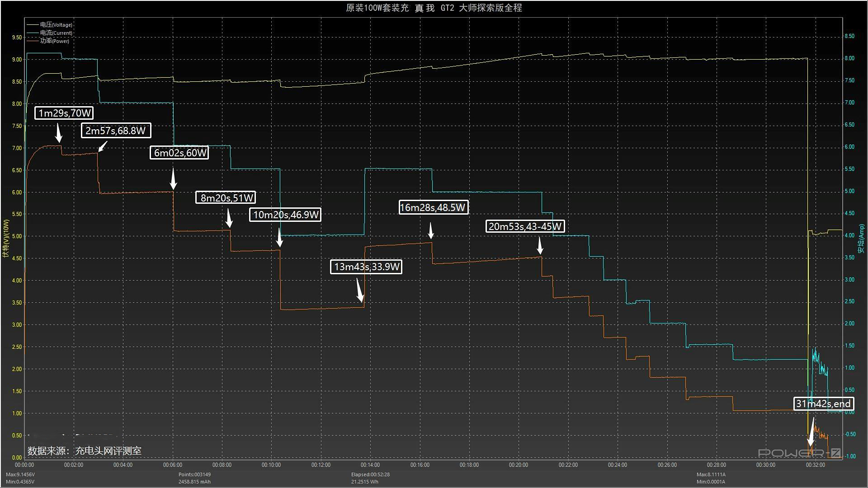This screenshot has height=488, width=868.
Task: Click the 00:08:00 time axis label
Action: pyautogui.click(x=222, y=465)
